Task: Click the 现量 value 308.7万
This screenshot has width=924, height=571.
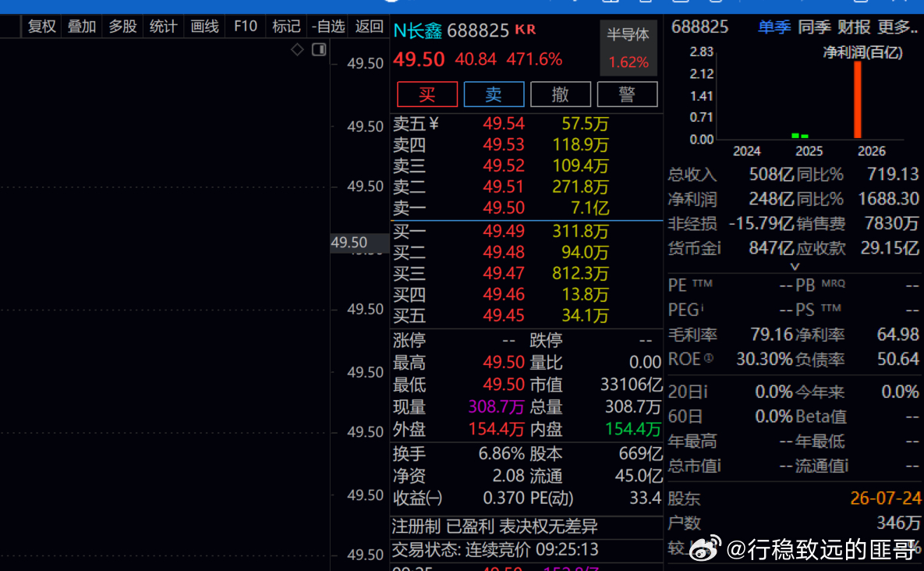Action: 496,407
